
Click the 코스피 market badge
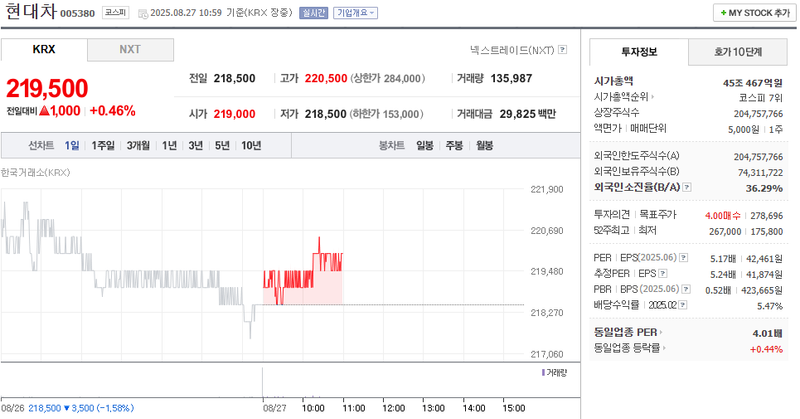[x=115, y=12]
